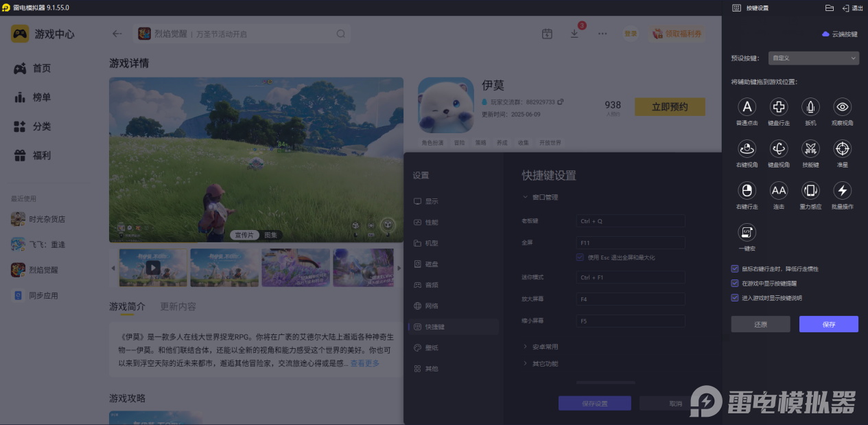Select the 右键视角 right-click view icon

click(x=747, y=148)
